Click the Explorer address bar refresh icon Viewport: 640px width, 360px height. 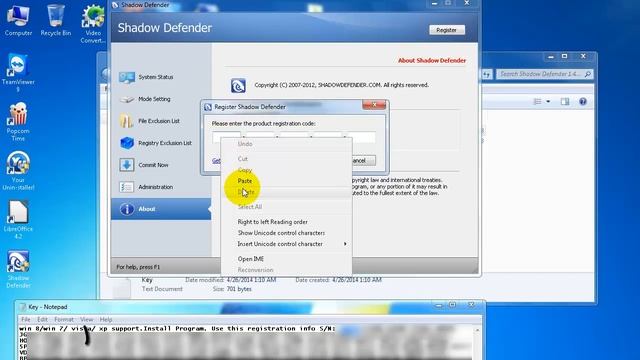(x=487, y=74)
